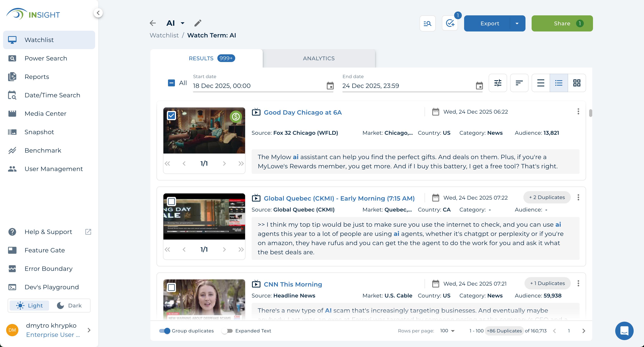644x347 pixels.
Task: Click the green dollar badge on thumbnail
Action: coord(236,116)
